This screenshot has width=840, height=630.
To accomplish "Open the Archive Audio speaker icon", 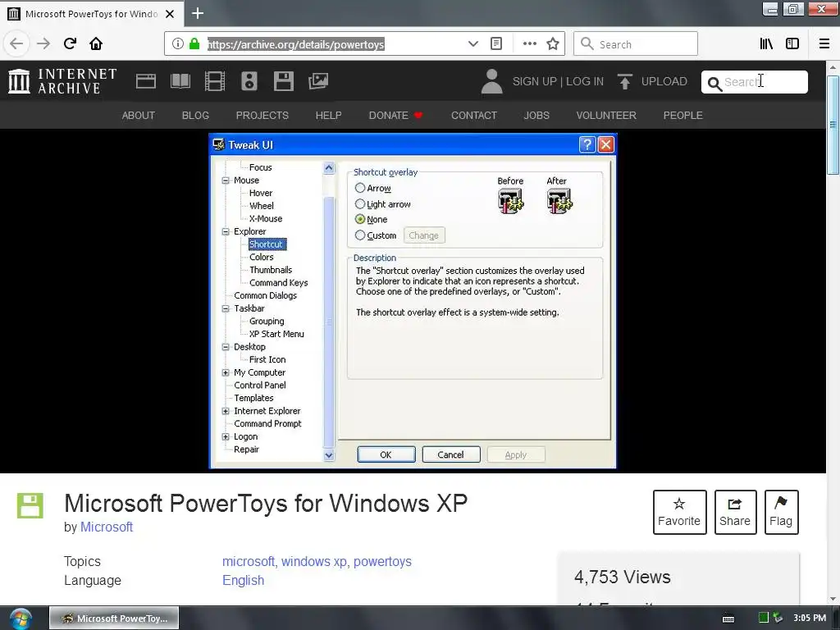I will tap(249, 81).
